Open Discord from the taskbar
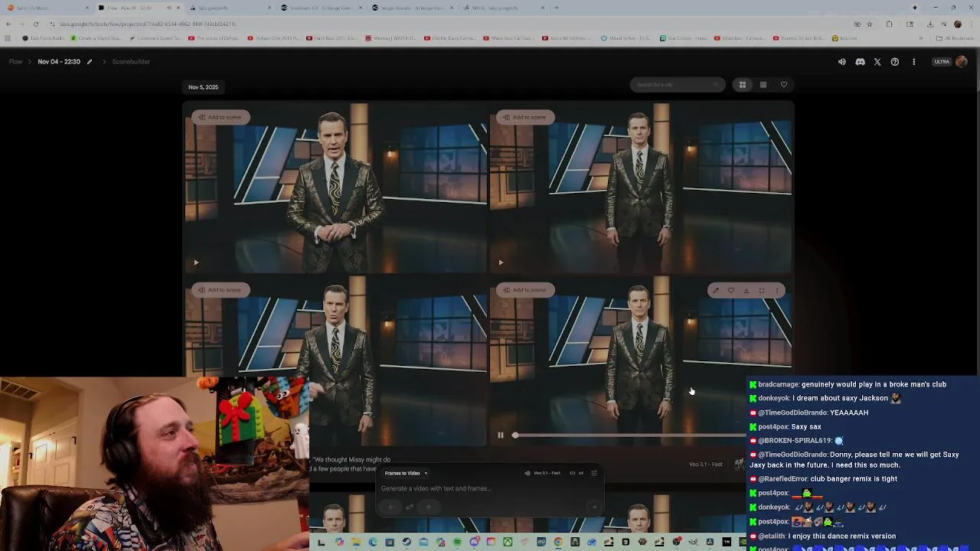 tap(474, 543)
